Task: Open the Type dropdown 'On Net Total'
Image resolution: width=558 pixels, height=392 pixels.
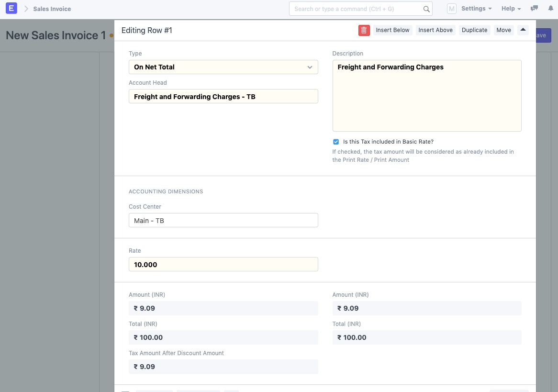Action: point(223,67)
